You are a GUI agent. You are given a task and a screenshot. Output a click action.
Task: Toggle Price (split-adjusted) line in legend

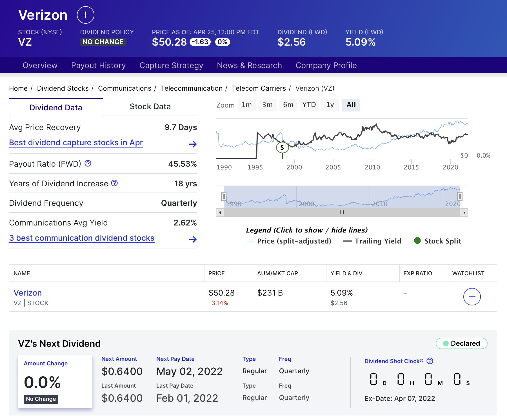tap(288, 241)
